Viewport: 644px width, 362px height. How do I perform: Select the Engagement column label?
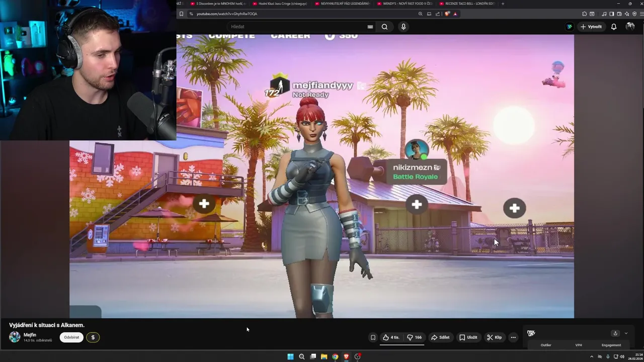[611, 345]
